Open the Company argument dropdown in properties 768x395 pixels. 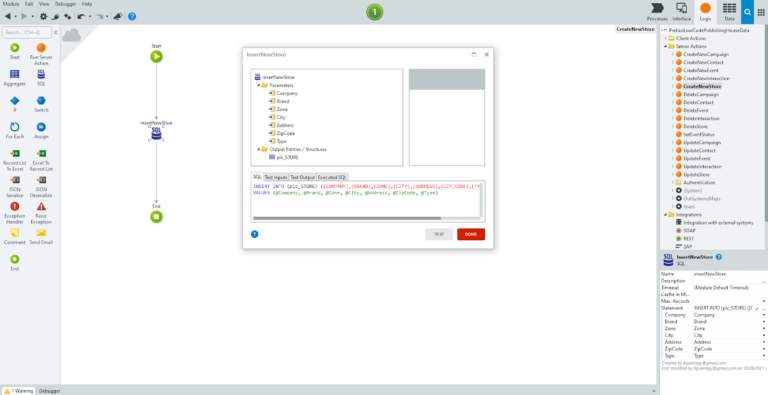(x=764, y=315)
